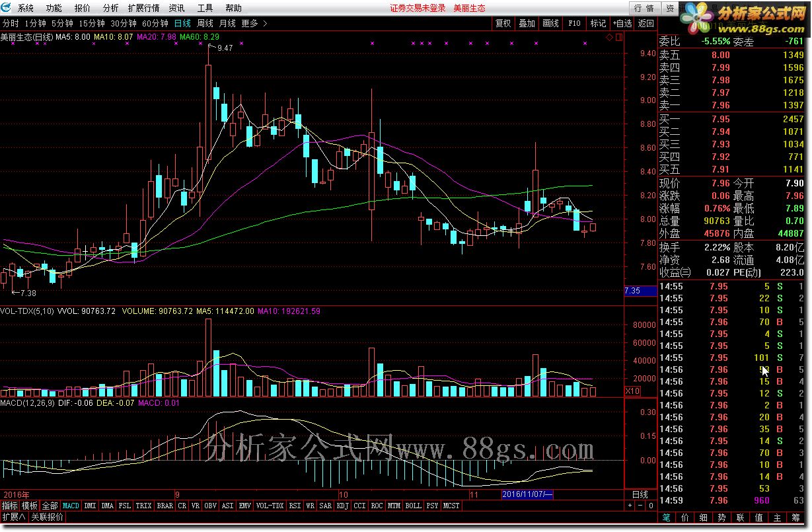Open the 模板 template tab
Image resolution: width=812 pixels, height=532 pixels.
(x=30, y=506)
